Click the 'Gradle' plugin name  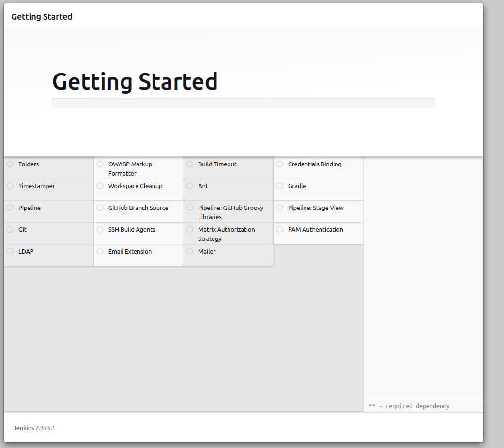coord(297,186)
